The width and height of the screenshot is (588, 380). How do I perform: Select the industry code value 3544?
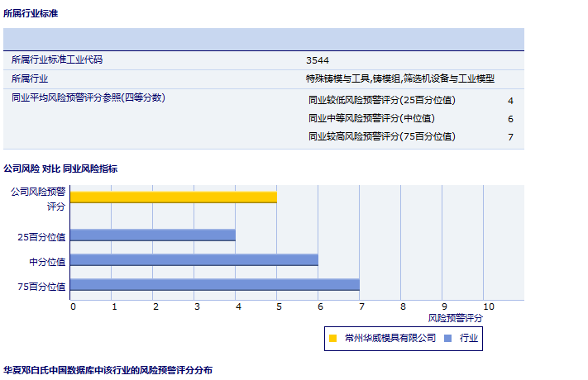point(317,60)
